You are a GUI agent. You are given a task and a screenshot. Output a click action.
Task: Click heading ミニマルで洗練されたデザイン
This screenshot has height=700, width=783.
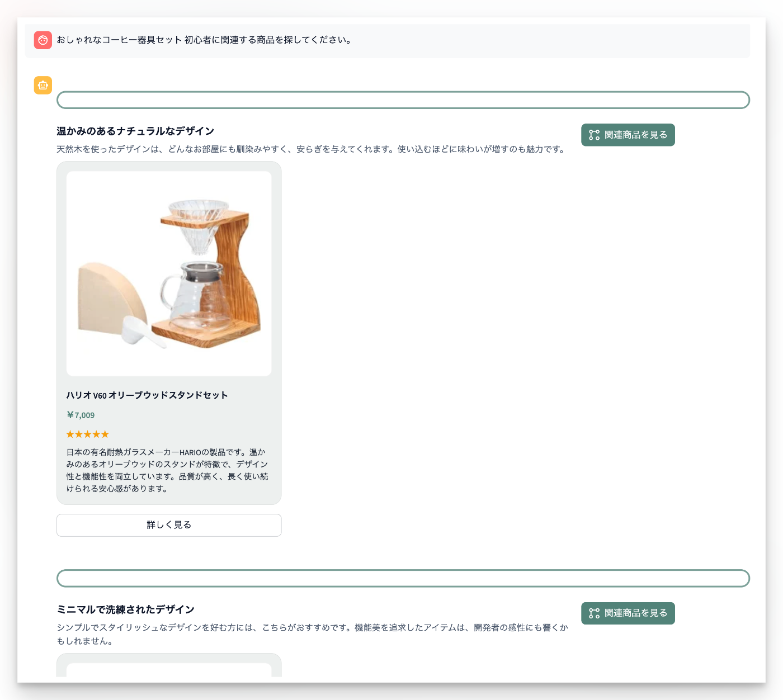point(126,609)
